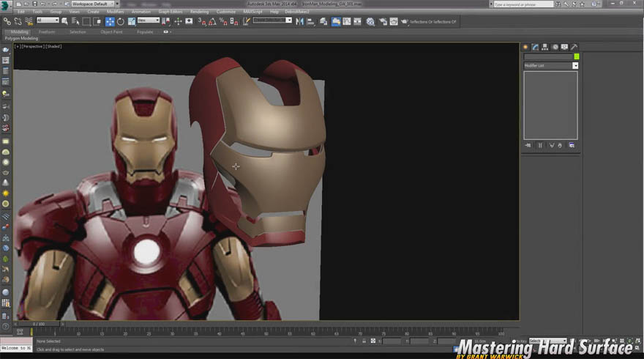This screenshot has width=644, height=359.
Task: Open the Rendering menu
Action: [x=199, y=12]
